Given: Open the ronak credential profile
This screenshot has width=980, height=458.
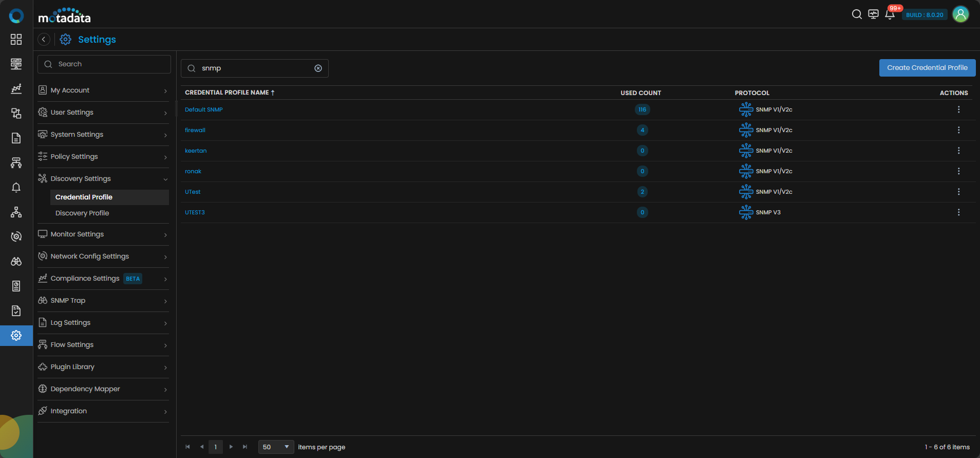Looking at the screenshot, I should click(x=193, y=171).
